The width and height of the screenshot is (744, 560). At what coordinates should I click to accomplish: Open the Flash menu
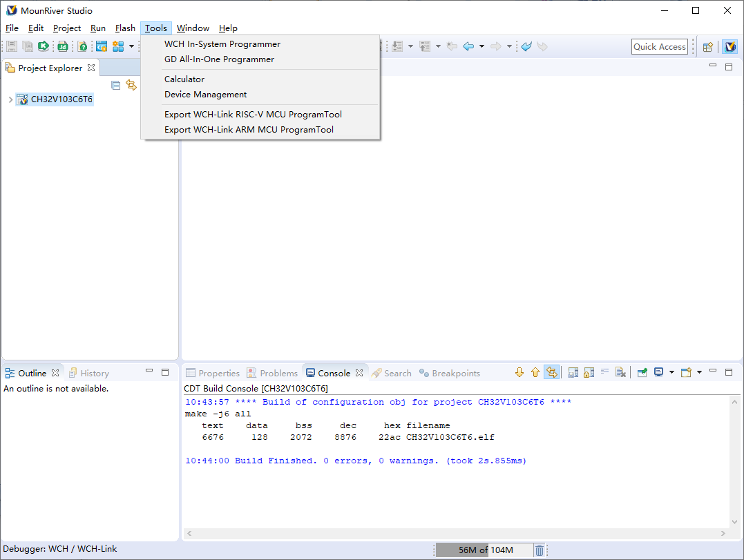(125, 28)
